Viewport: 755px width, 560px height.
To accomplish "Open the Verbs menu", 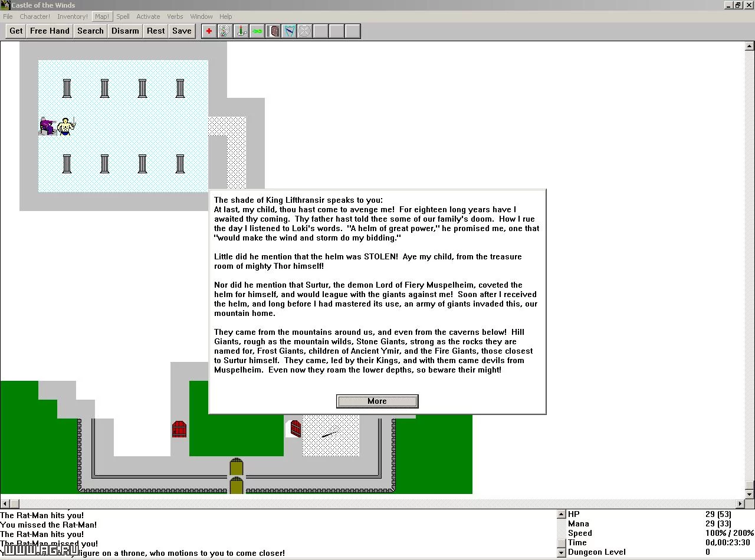I will point(175,17).
